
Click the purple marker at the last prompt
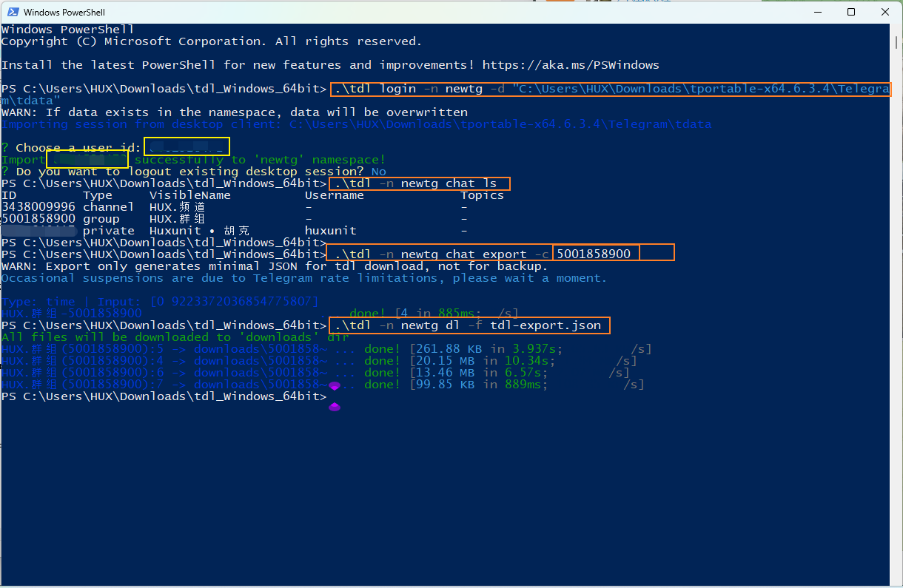pos(334,406)
